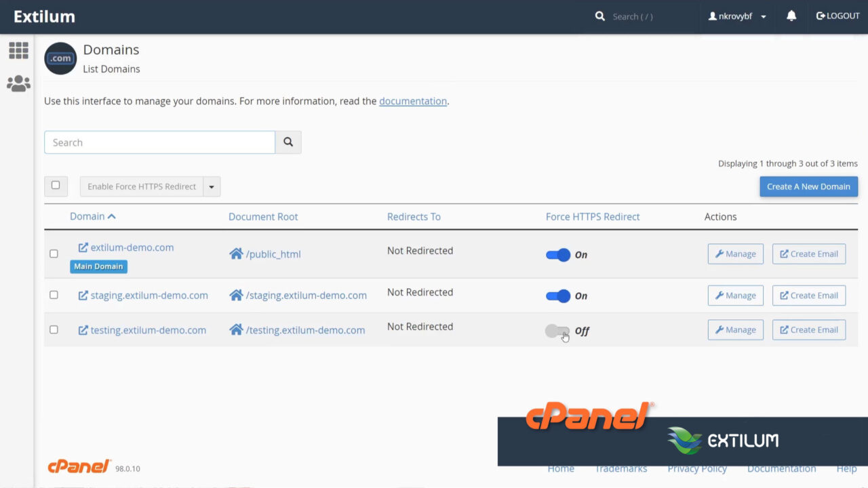Click the Create A New Domain button
Viewport: 868px width, 488px height.
tap(808, 186)
